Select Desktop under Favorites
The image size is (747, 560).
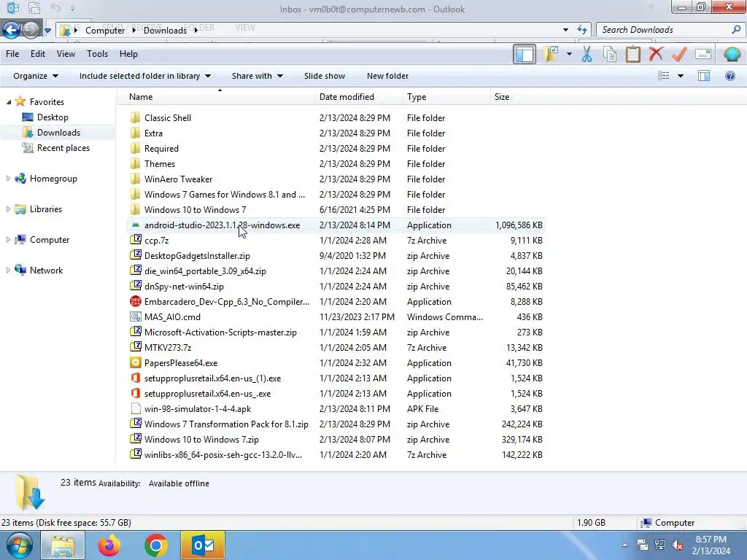tap(53, 117)
